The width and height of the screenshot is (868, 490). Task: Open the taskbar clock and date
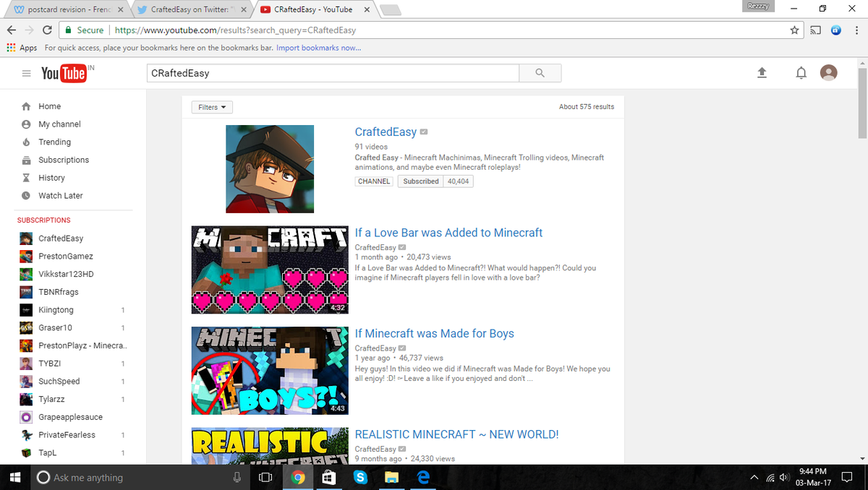click(x=814, y=477)
